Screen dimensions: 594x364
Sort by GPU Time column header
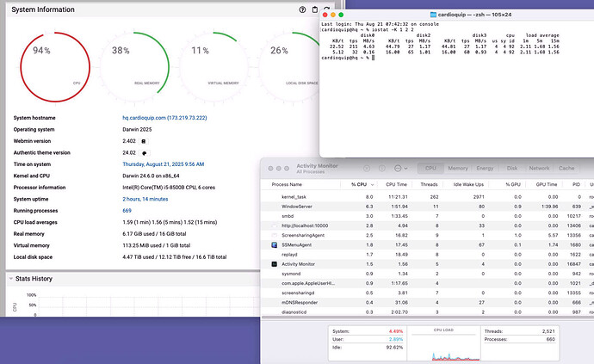point(547,184)
